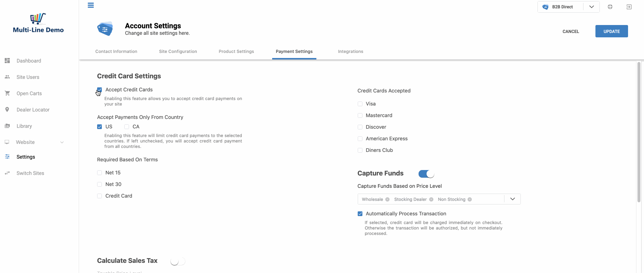Remove the Stocking Dealer tag
Viewport: 644px width, 273px height.
(431, 199)
